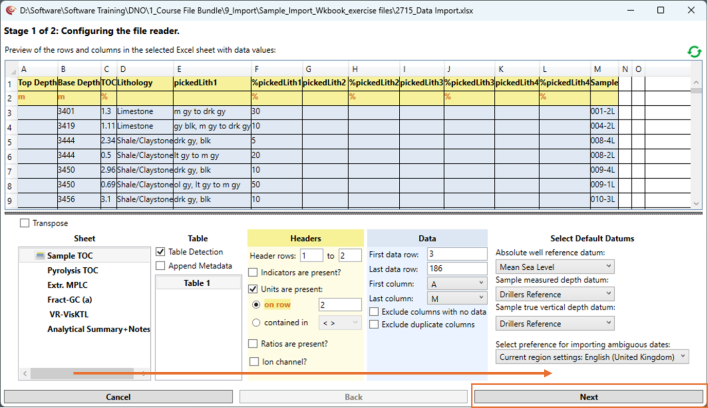Select the 'contained in' radio button
The width and height of the screenshot is (708, 408).
256,322
